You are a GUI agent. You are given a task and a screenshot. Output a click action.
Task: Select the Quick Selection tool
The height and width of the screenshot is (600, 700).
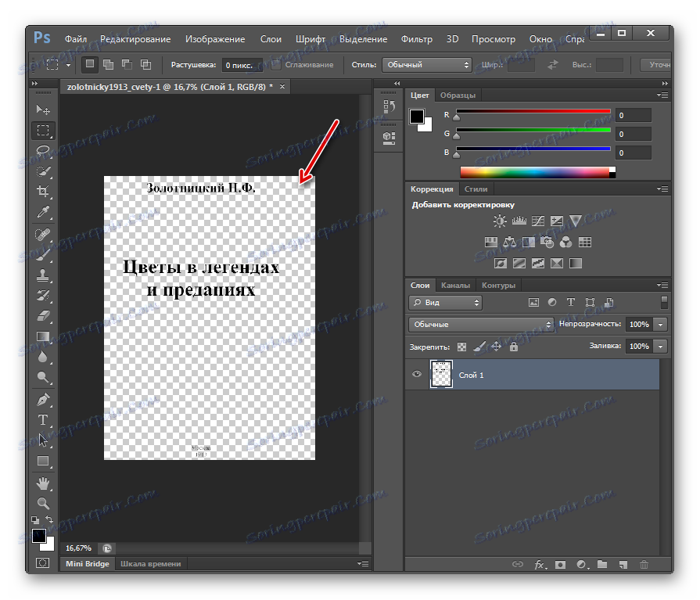coord(43,171)
